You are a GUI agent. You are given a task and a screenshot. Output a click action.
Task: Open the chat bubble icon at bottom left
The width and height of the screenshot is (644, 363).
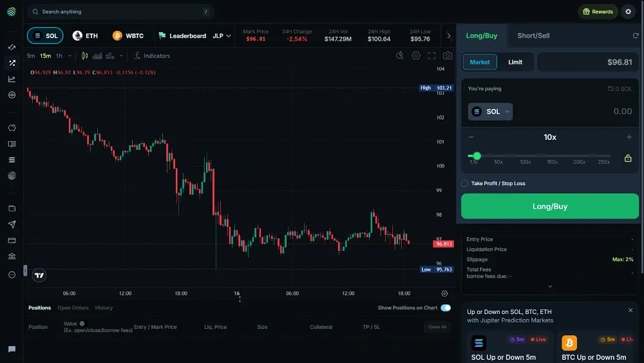pyautogui.click(x=12, y=349)
